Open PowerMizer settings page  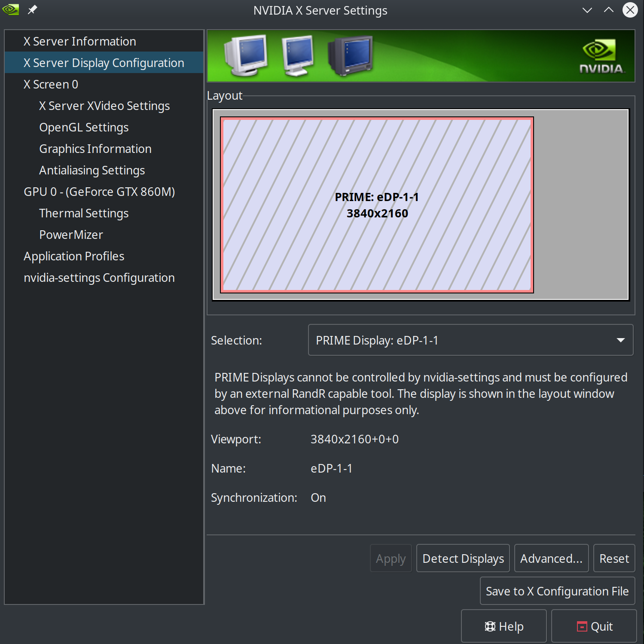(71, 235)
